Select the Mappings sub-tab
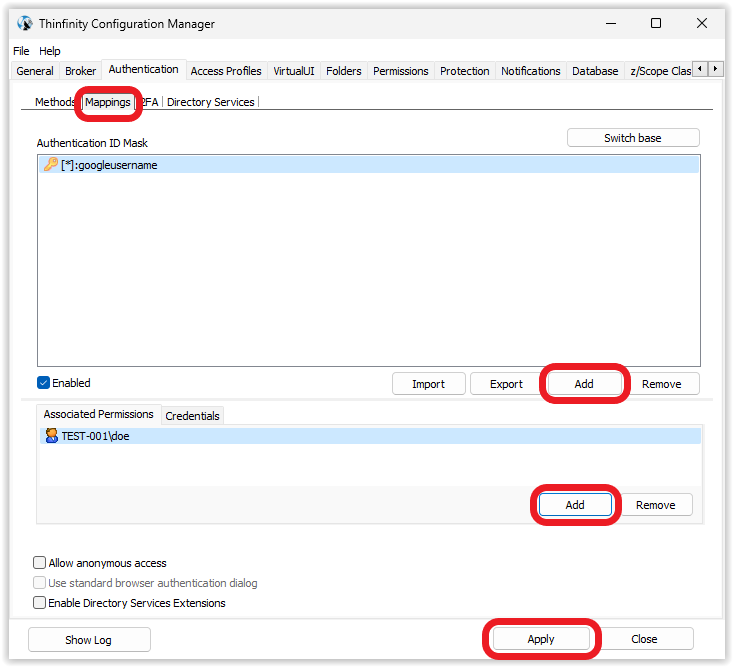The image size is (733, 667). point(108,102)
